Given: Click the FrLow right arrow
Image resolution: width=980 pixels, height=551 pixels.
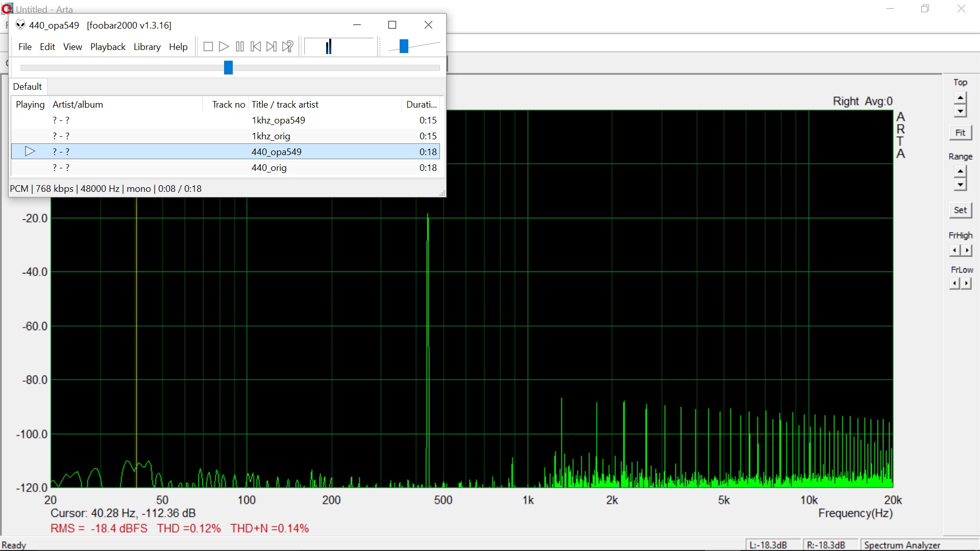Looking at the screenshot, I should (967, 284).
